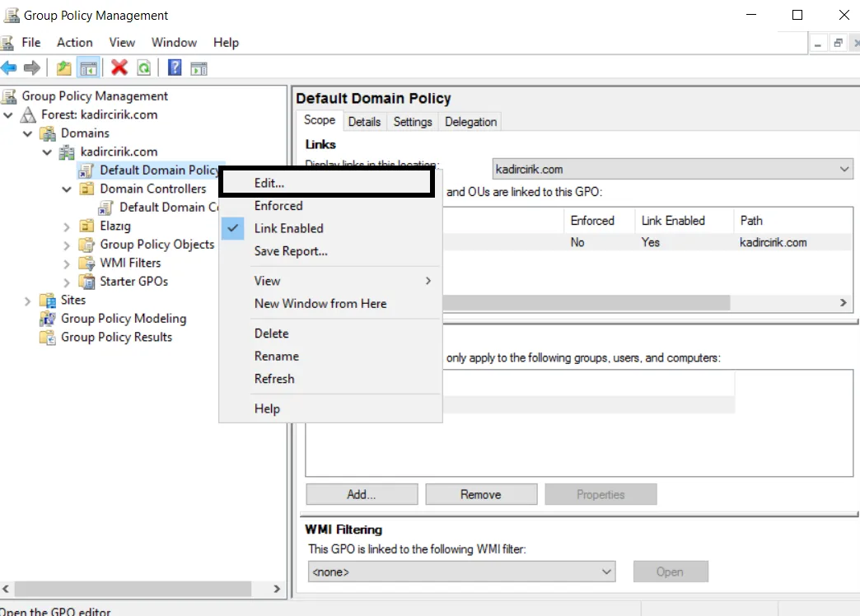Screen dimensions: 860x616
Task: Click the title bar Group Policy Management app icon
Action: (12, 15)
